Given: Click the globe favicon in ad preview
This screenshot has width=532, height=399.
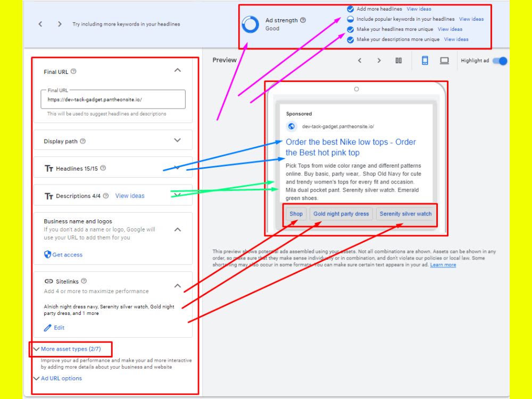Looking at the screenshot, I should coord(291,126).
